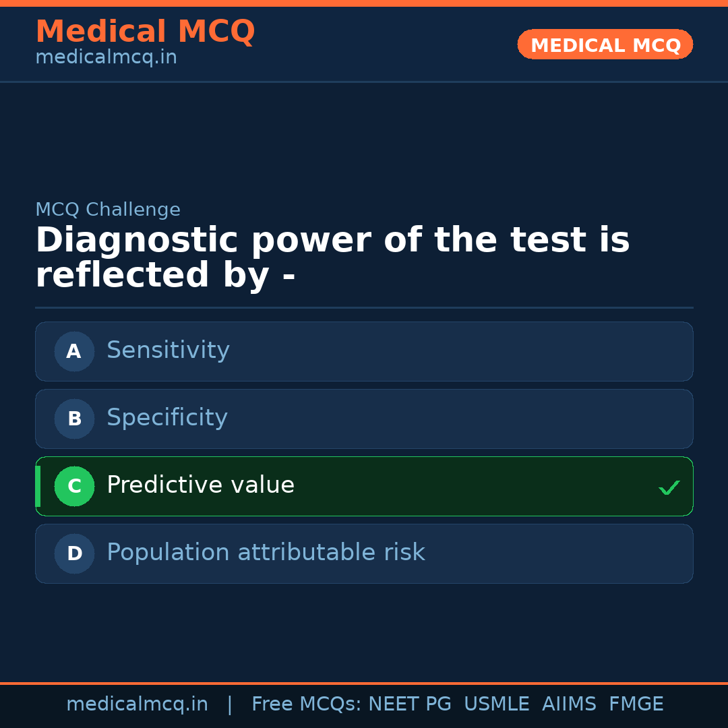728x728 pixels.
Task: Open the medicalmcq.in link in the header
Action: pyautogui.click(x=106, y=57)
